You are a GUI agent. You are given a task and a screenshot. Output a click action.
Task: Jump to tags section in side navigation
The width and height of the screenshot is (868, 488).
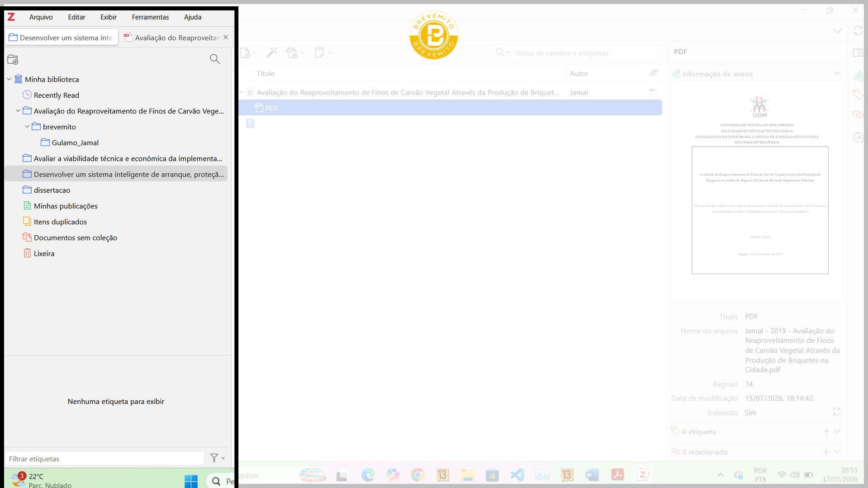(858, 95)
